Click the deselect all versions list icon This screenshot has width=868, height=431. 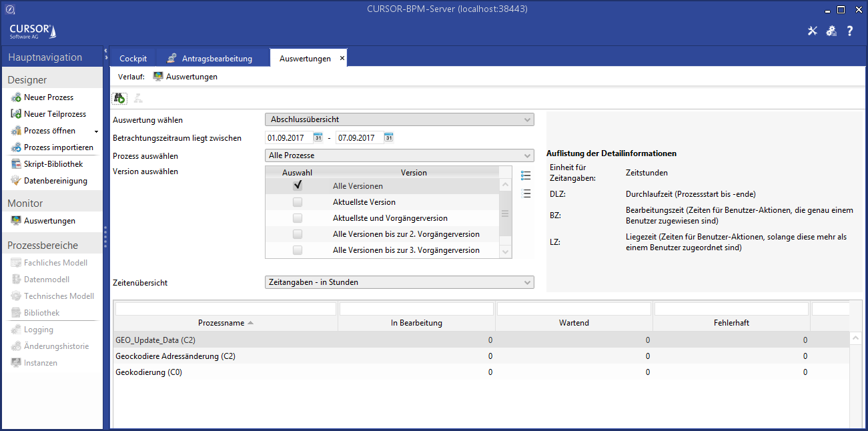(x=526, y=193)
